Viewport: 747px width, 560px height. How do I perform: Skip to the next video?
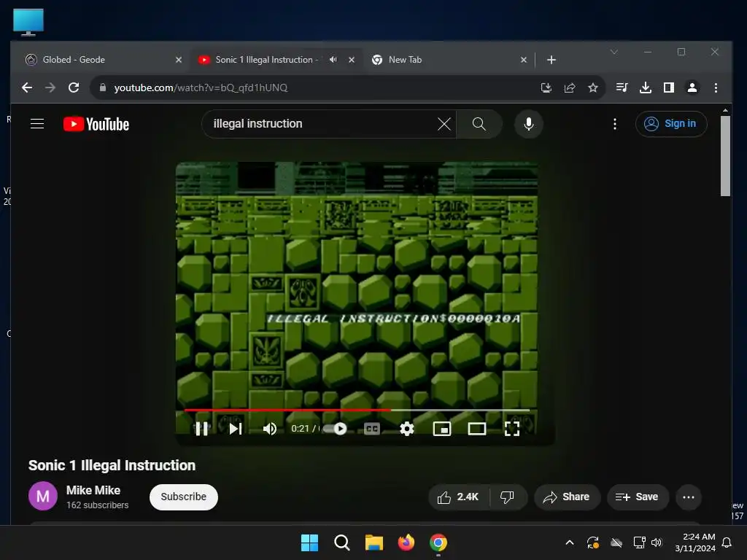pos(236,429)
